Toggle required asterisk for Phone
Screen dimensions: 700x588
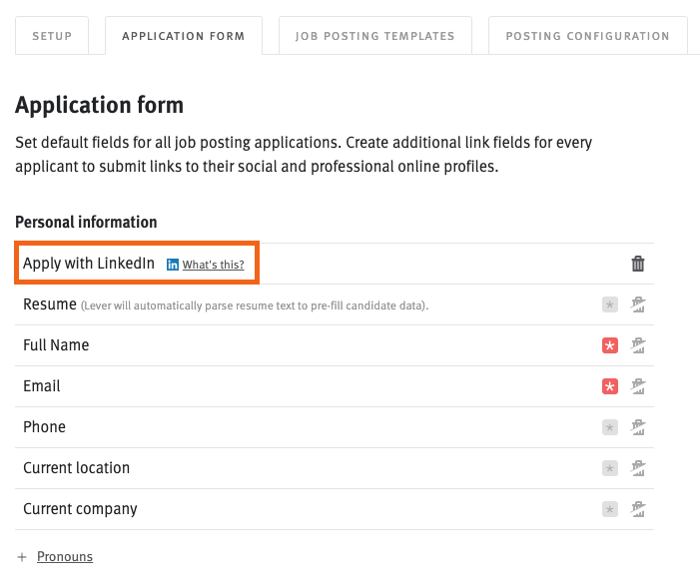click(610, 427)
